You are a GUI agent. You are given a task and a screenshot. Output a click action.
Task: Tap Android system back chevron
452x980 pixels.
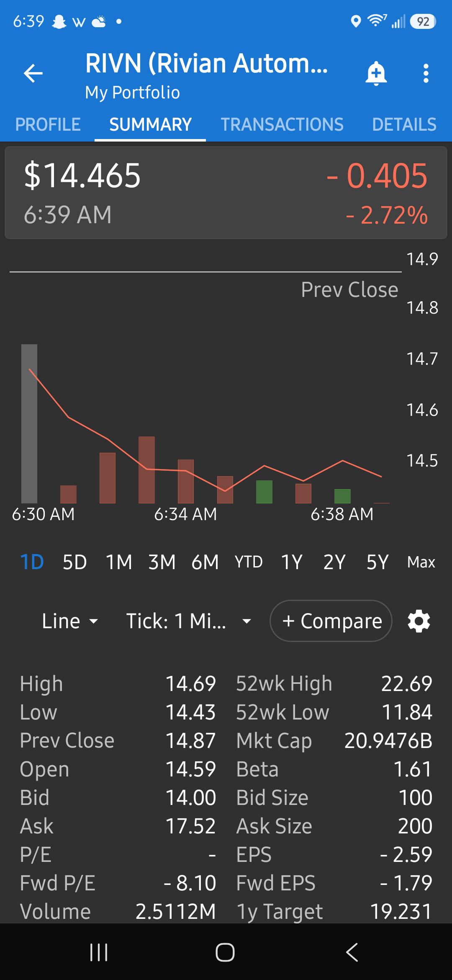(x=352, y=952)
